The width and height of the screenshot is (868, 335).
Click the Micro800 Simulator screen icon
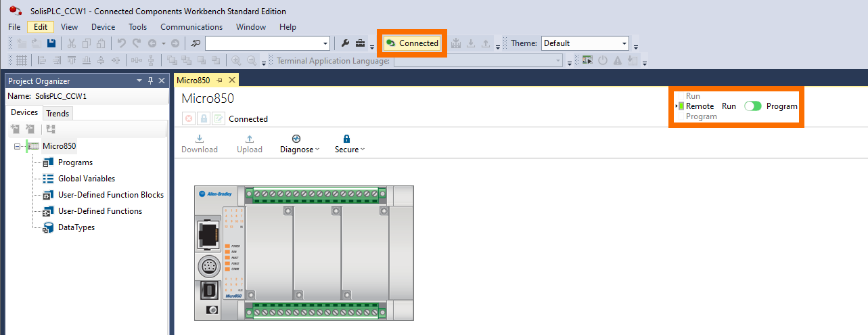pyautogui.click(x=587, y=61)
